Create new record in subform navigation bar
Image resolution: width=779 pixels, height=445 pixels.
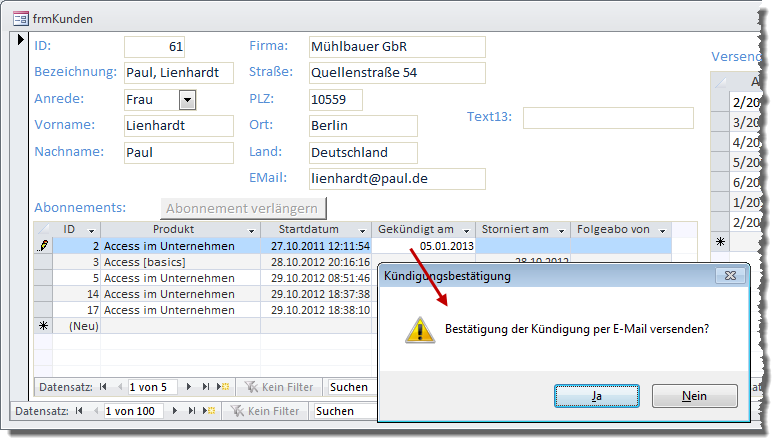[222, 387]
